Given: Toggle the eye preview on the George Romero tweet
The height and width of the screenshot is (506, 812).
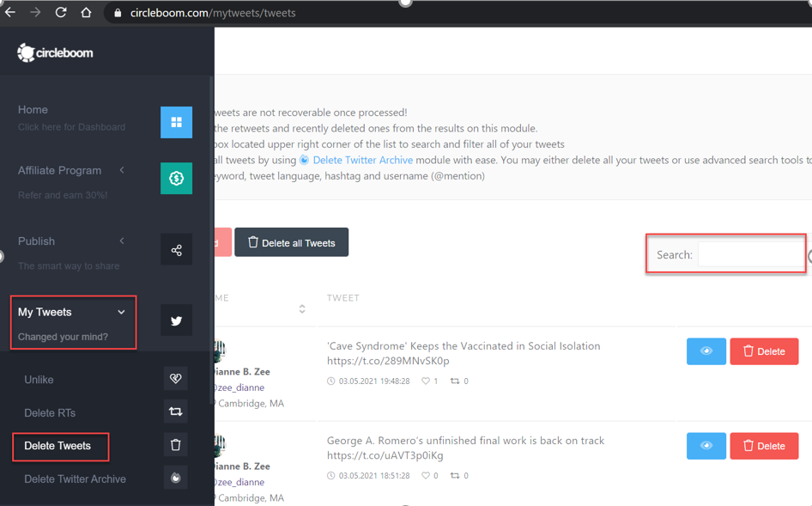Looking at the screenshot, I should [706, 445].
